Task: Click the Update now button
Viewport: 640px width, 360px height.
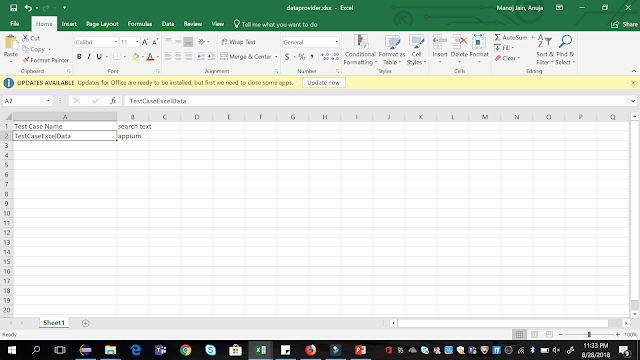Action: coord(323,83)
